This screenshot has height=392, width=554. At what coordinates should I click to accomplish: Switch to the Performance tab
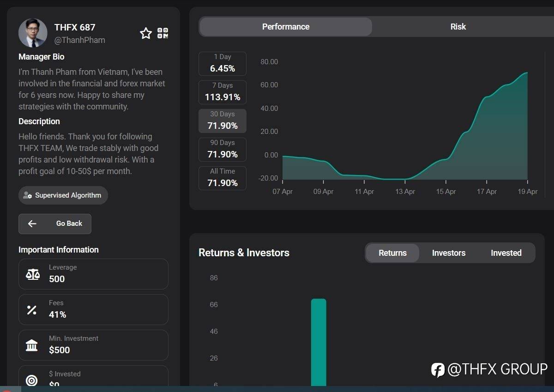point(285,27)
